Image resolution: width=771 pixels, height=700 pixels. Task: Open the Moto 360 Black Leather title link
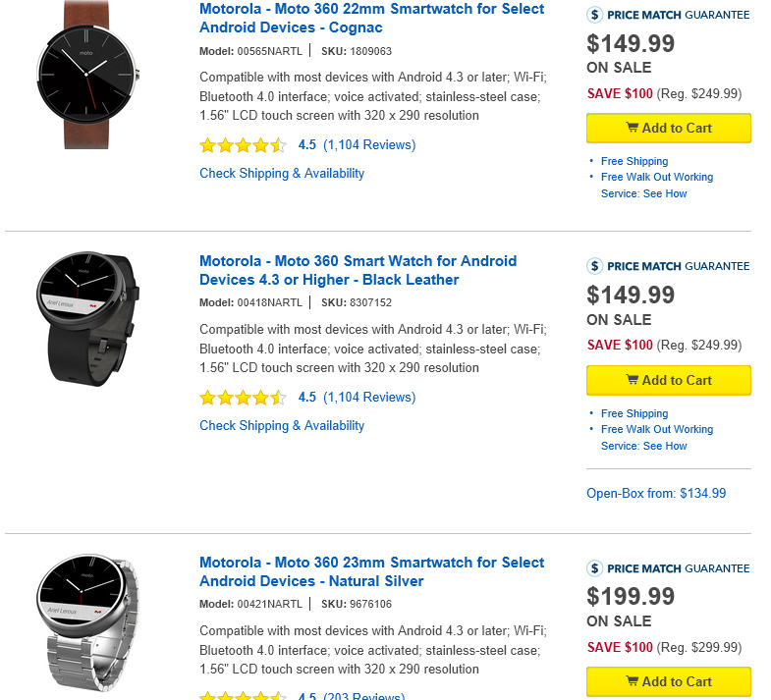[358, 270]
